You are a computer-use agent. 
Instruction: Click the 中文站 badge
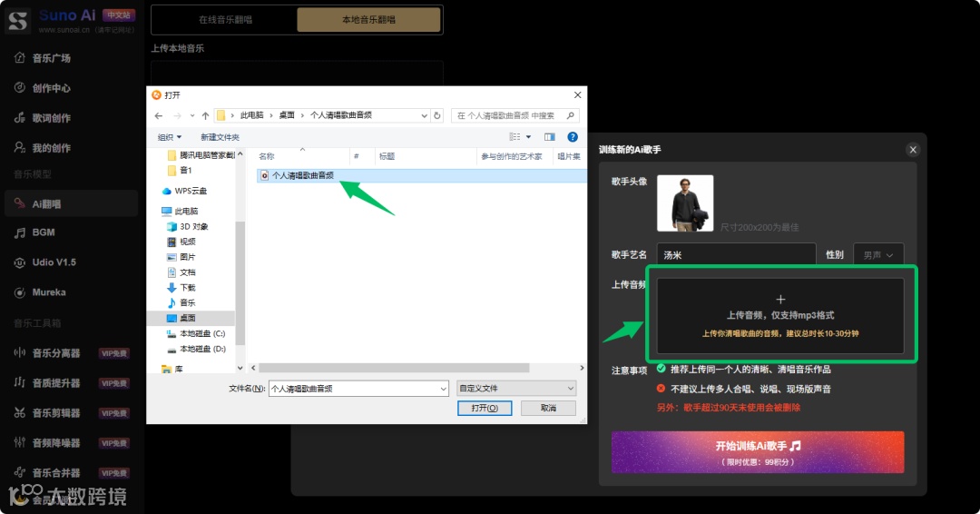pyautogui.click(x=119, y=15)
